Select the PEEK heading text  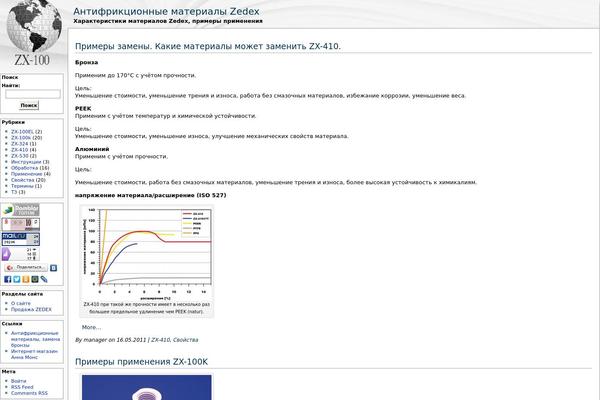[83, 109]
